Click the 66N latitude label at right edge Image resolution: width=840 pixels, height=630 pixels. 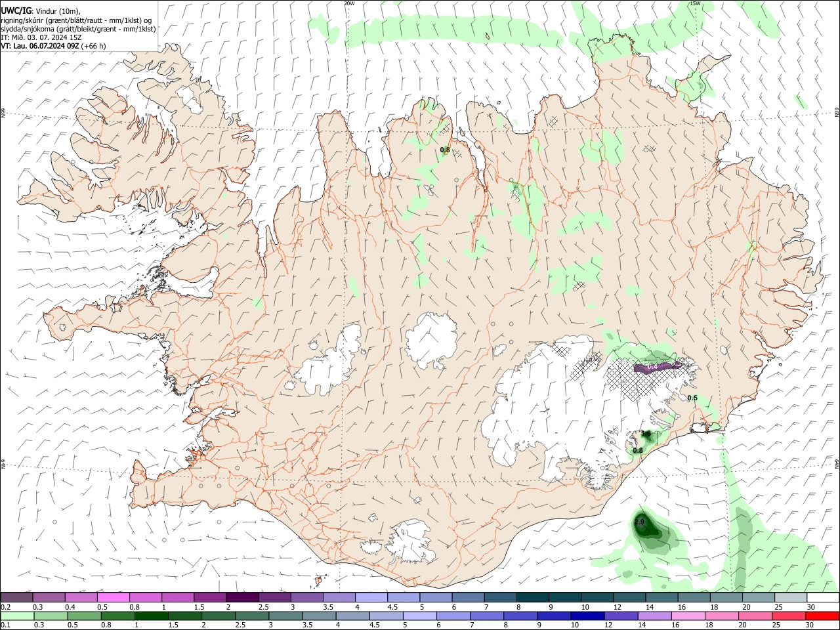point(837,113)
